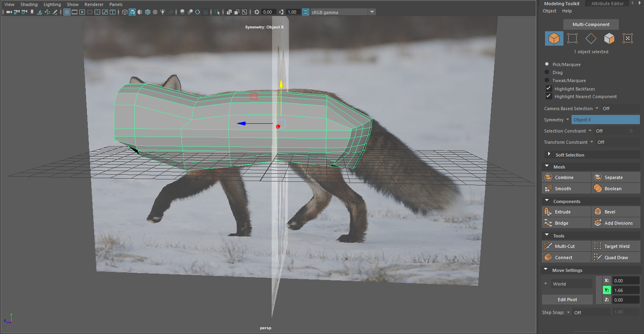Open the Shading panel menu
Viewport: 644px width, 334px height.
click(x=29, y=4)
